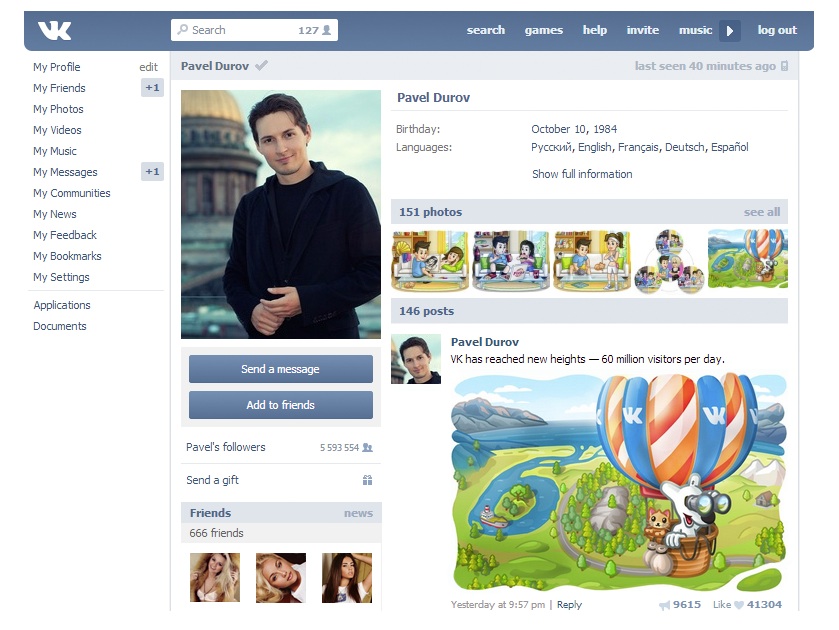Open Documents in sidebar
The width and height of the screenshot is (839, 630).
[x=59, y=326]
